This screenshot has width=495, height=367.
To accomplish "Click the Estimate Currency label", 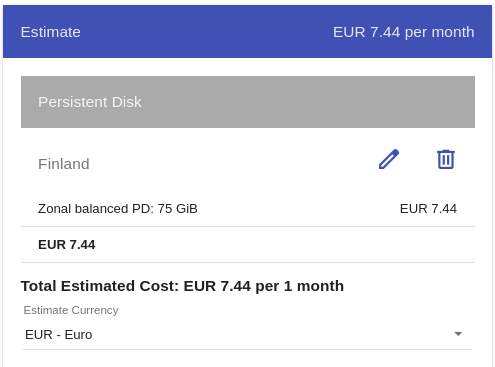I will click(x=71, y=310).
